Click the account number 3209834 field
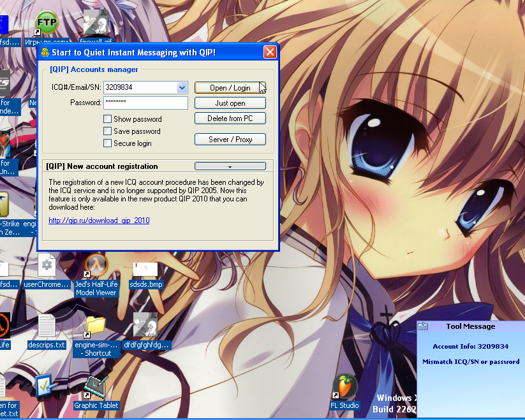Screen dimensions: 525x420 click(x=140, y=87)
